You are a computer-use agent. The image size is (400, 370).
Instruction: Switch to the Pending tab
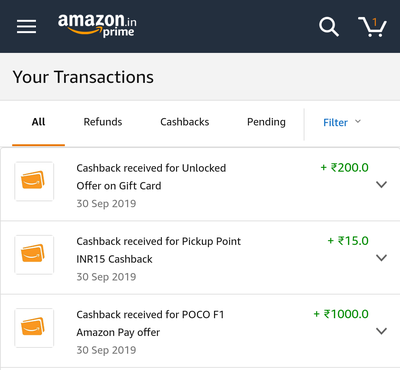[266, 122]
